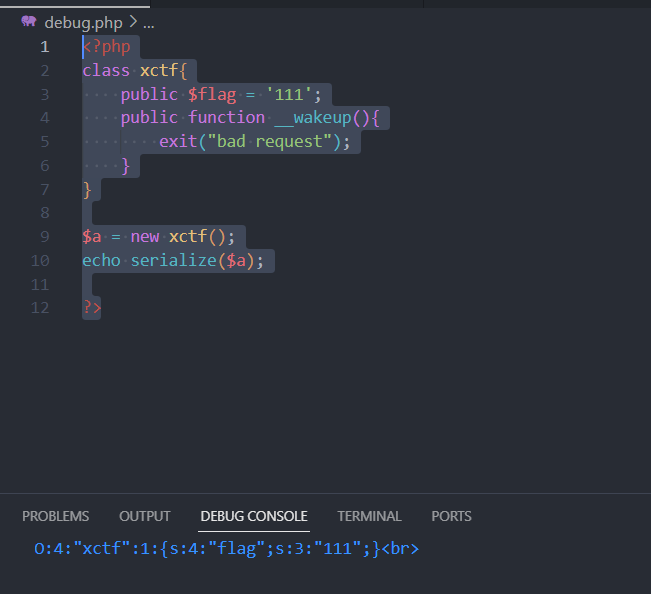Click the "bad request" string in exit call
The height and width of the screenshot is (594, 651).
coord(274,142)
